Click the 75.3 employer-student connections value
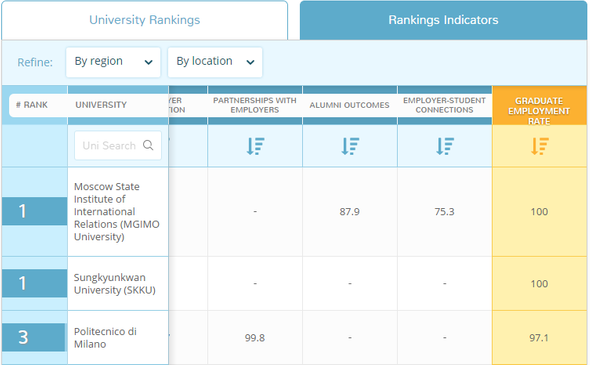This screenshot has height=365, width=590. tap(444, 212)
